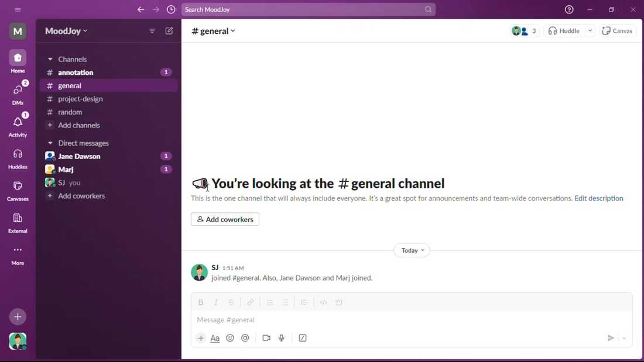Screen dimensions: 644x362
Task: Toggle strikethrough formatting
Action: coord(231,302)
